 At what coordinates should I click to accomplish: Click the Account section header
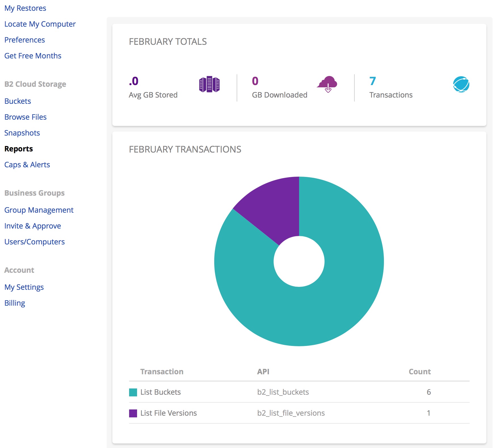tap(19, 270)
